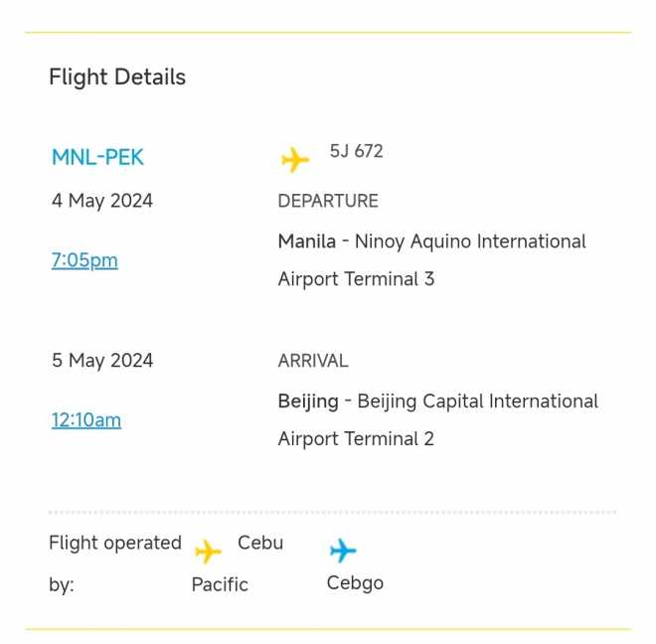Click Manila - Ninoy Aquino International text
This screenshot has width=656, height=644.
[431, 241]
